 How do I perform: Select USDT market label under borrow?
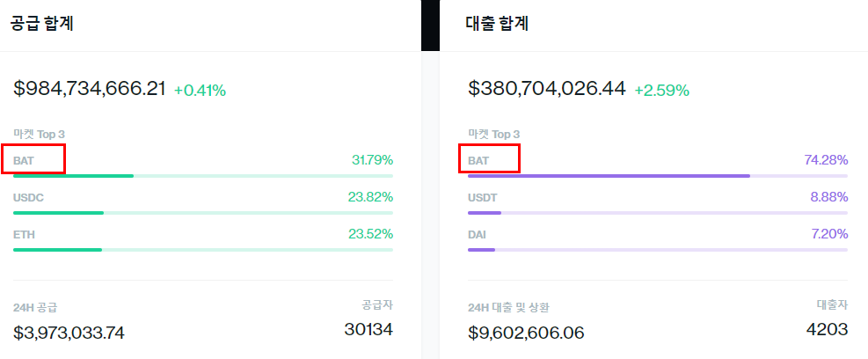click(x=483, y=198)
